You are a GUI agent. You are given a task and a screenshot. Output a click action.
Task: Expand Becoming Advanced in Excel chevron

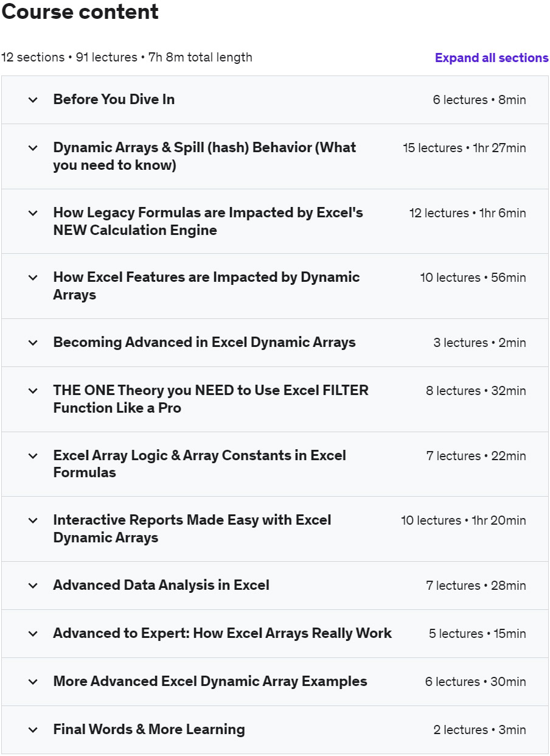[x=33, y=343]
